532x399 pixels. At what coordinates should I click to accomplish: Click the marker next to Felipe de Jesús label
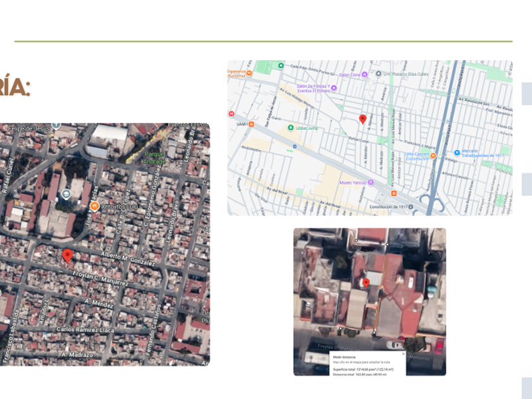56,126
